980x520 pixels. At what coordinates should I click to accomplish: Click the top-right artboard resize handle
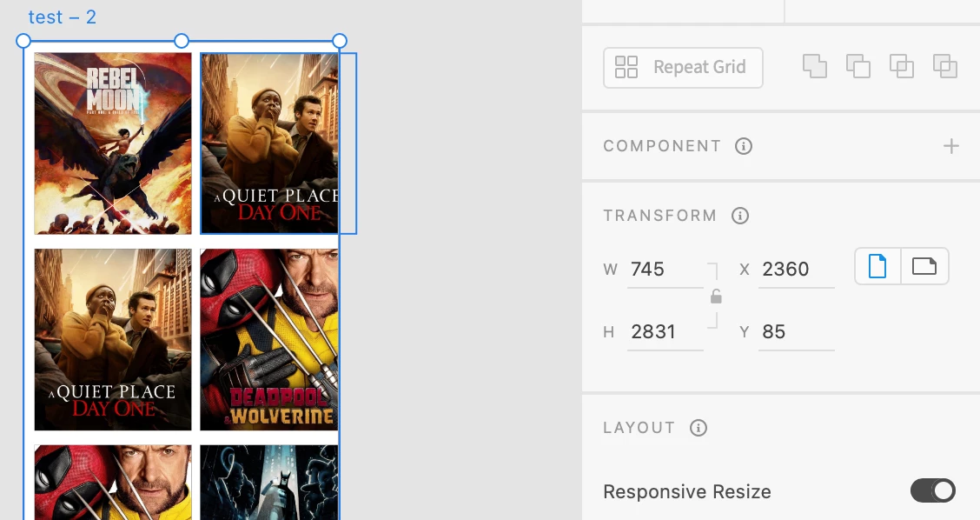[340, 41]
